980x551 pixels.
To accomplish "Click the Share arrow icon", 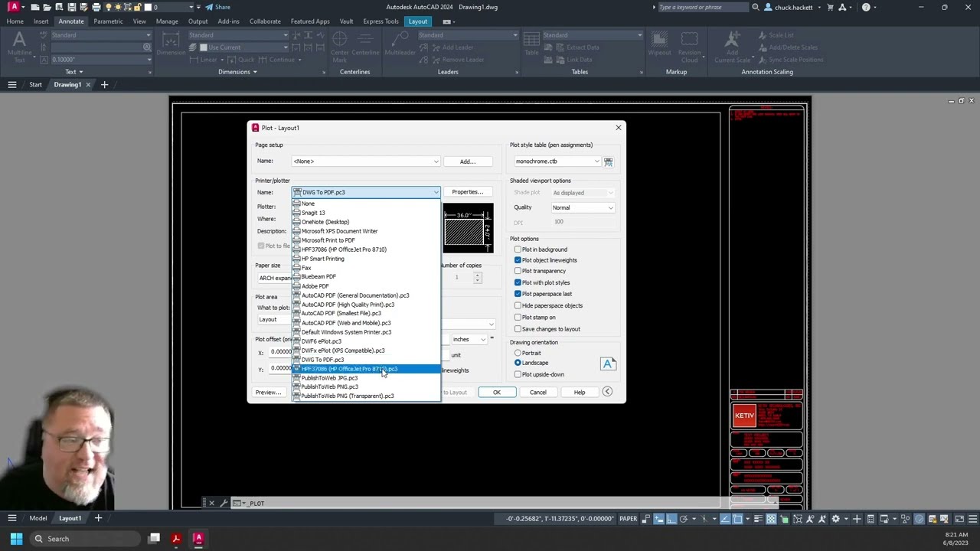I will 209,7.
